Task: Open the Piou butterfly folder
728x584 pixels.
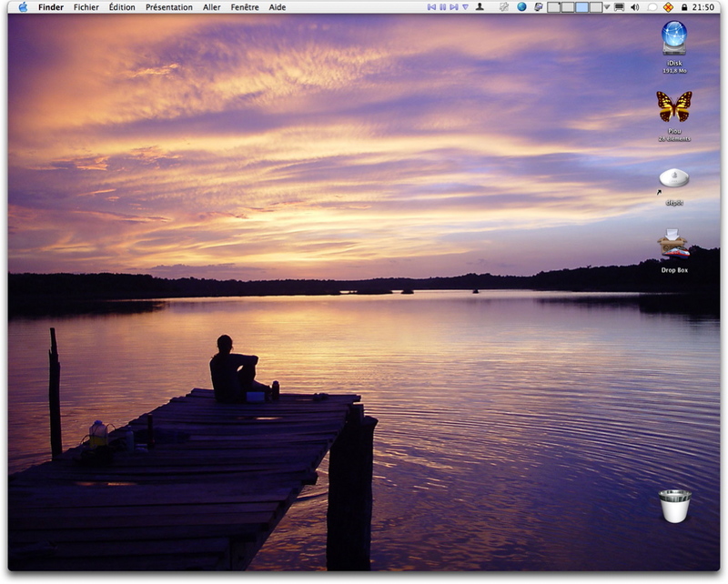Action: pyautogui.click(x=674, y=106)
